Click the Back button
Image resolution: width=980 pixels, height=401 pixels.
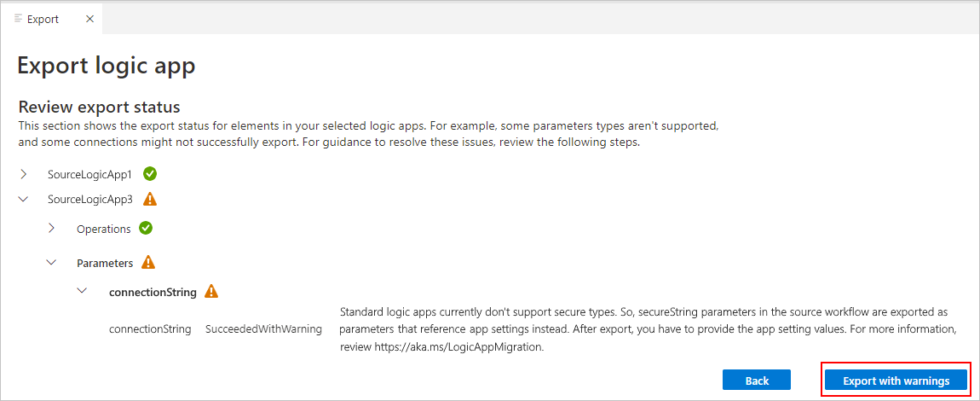click(x=757, y=381)
